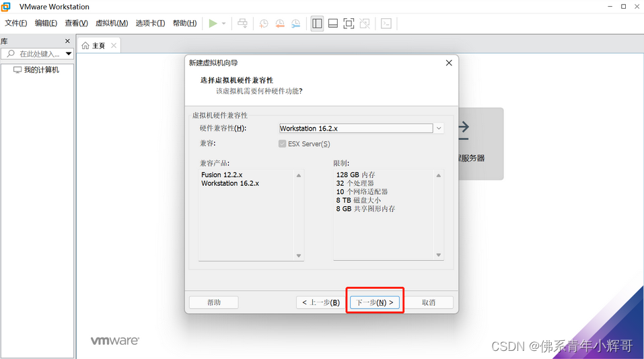Screen dimensions: 644x359
Task: Click the green Power On play icon
Action: [213, 24]
